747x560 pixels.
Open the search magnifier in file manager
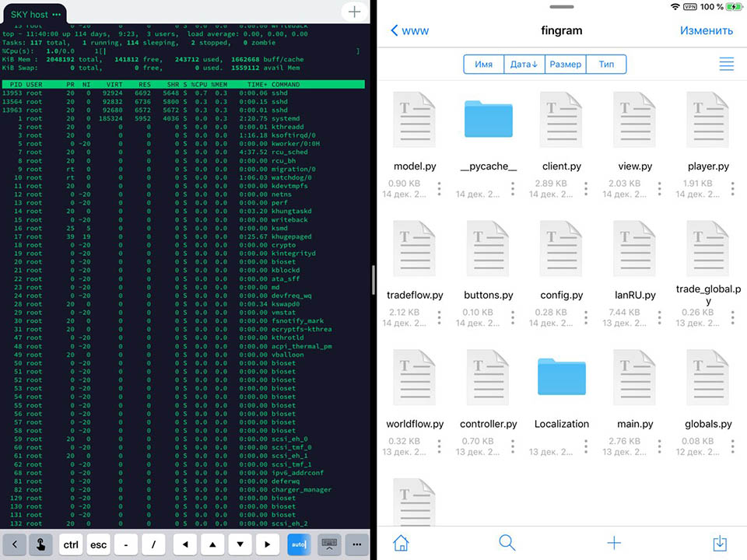[x=507, y=542]
